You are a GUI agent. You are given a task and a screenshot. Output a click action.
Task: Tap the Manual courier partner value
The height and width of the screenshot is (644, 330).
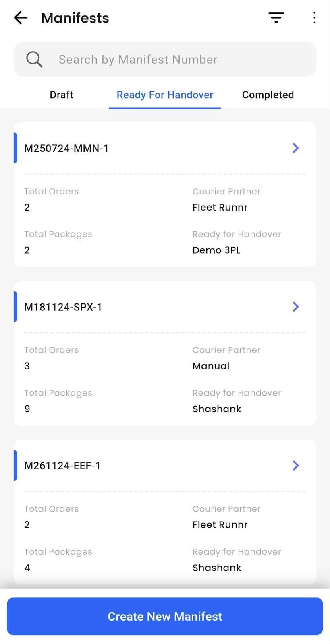coord(211,366)
